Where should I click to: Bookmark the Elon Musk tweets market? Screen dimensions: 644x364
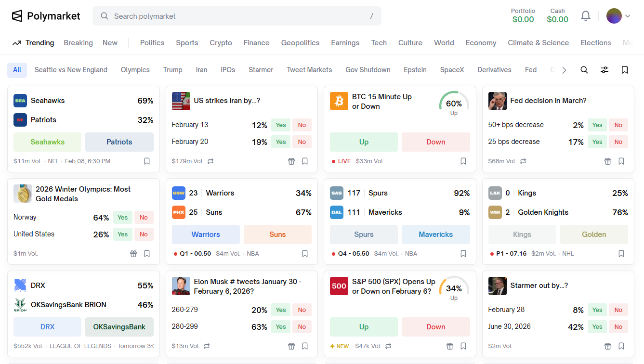305,346
